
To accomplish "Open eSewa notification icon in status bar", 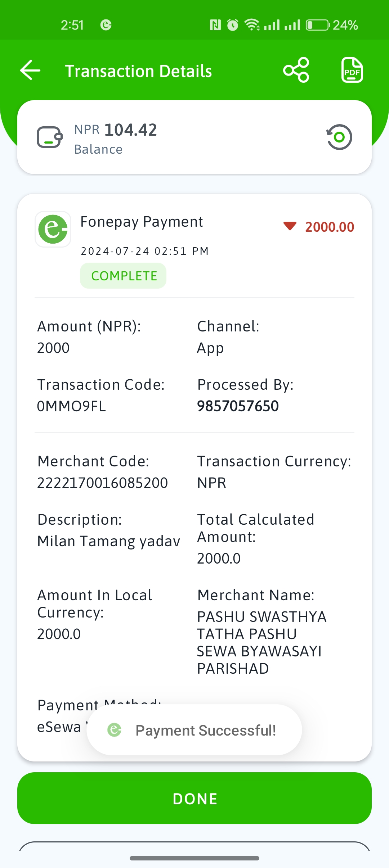I will coord(106,25).
